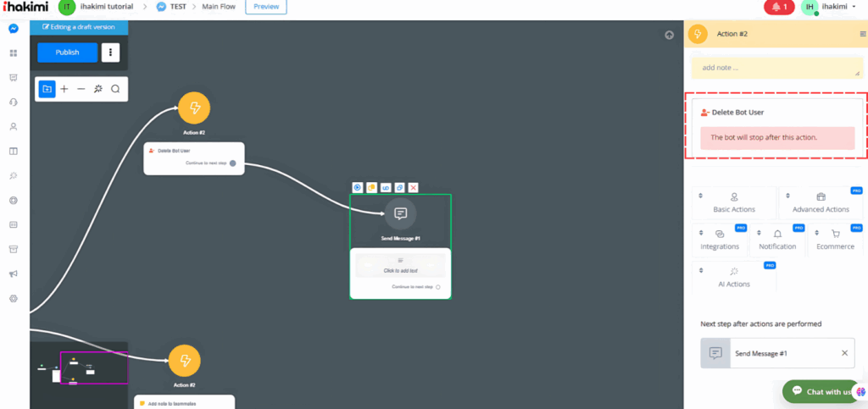Open the Messenger channel icon in sidebar
The width and height of the screenshot is (868, 409).
[14, 29]
